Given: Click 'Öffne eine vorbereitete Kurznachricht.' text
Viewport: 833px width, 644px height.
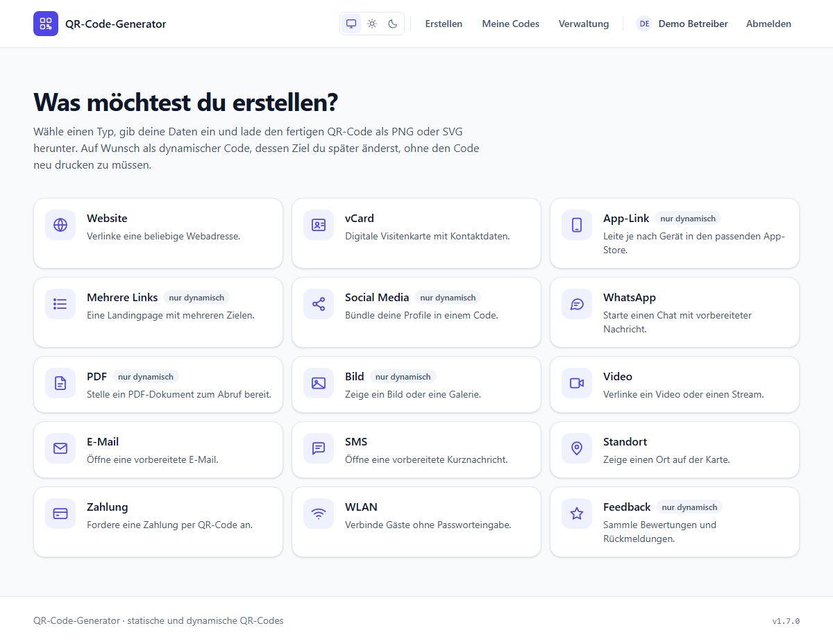Looking at the screenshot, I should (426, 459).
